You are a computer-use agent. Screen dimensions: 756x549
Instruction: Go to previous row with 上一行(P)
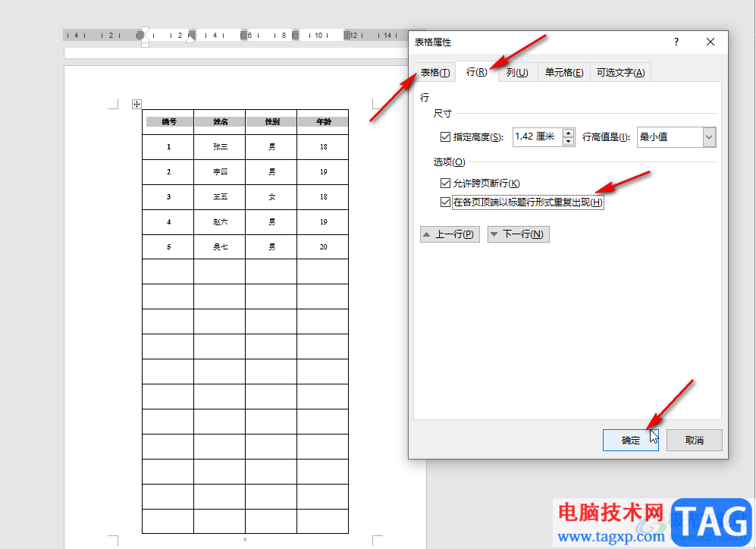(x=450, y=234)
